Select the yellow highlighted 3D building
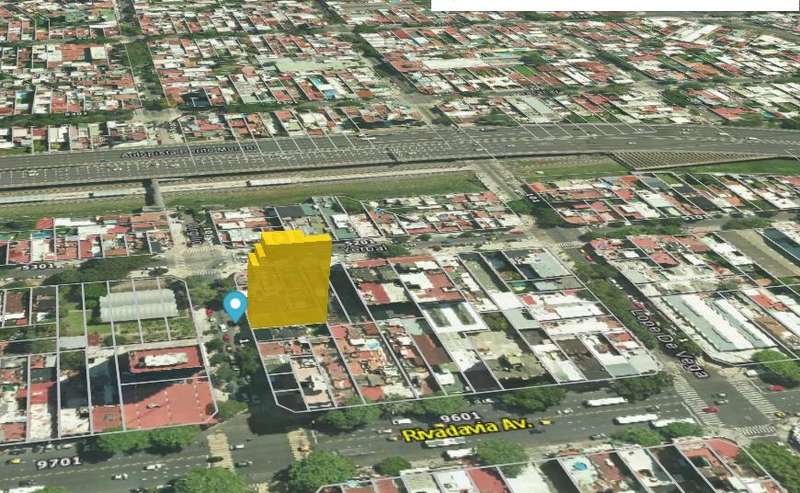The image size is (800, 493). coord(289,280)
